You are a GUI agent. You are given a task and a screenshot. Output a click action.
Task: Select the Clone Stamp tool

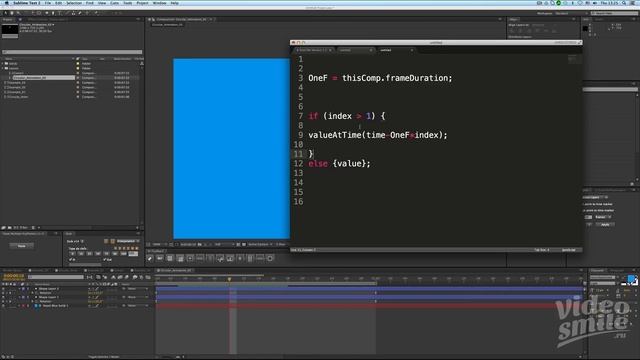(73, 13)
